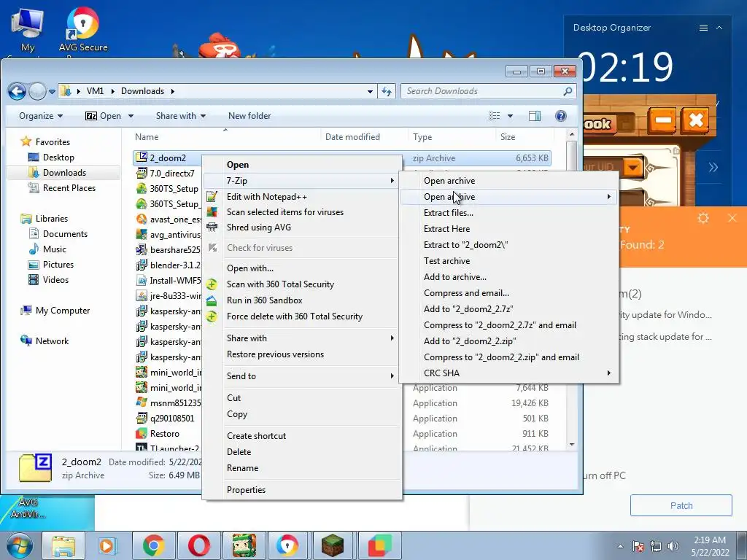747x560 pixels.
Task: Open My Computer desktop icon
Action: point(28,29)
